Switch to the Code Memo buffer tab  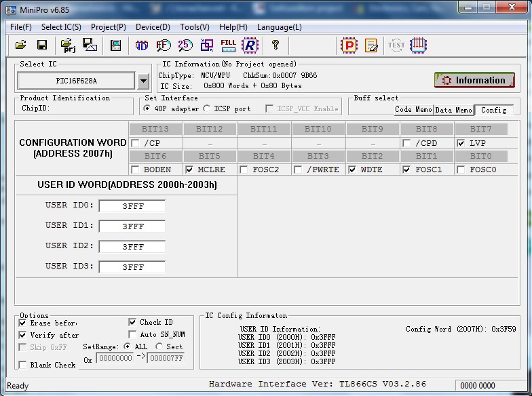point(414,110)
